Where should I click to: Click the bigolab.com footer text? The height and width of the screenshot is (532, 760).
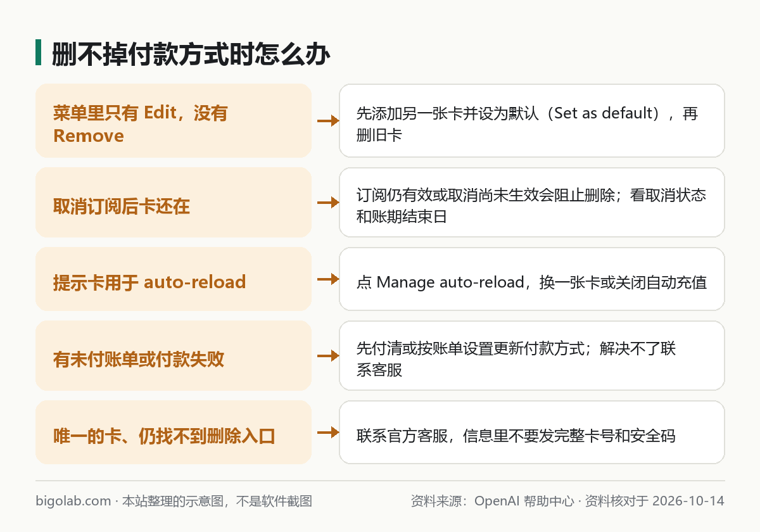(x=73, y=501)
